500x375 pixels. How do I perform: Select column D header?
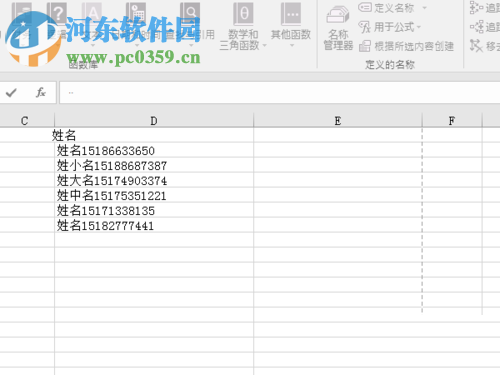154,121
